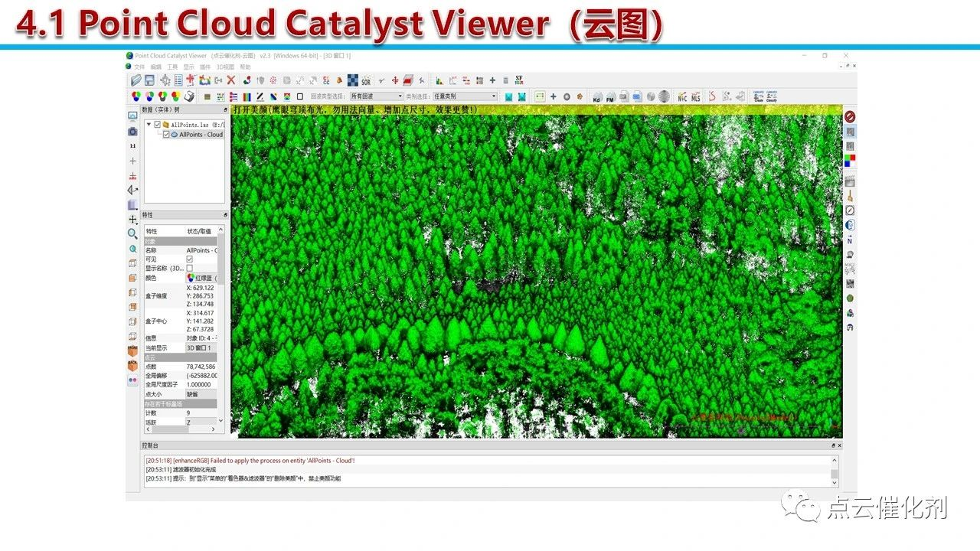Click the Kd tree icon
The height and width of the screenshot is (551, 980).
(x=596, y=97)
